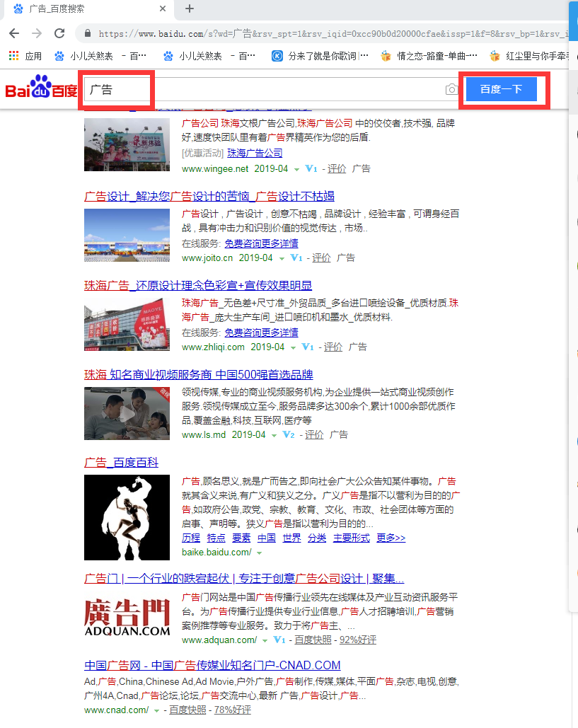This screenshot has height=728, width=578.
Task: Open the 主要形式 section link
Action: coord(352,538)
